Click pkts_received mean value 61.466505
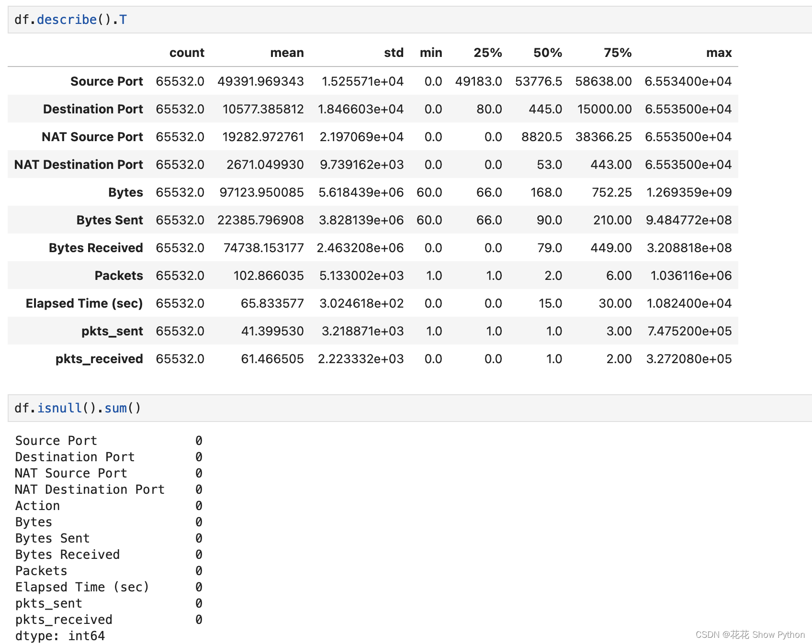This screenshot has height=644, width=812. (272, 359)
